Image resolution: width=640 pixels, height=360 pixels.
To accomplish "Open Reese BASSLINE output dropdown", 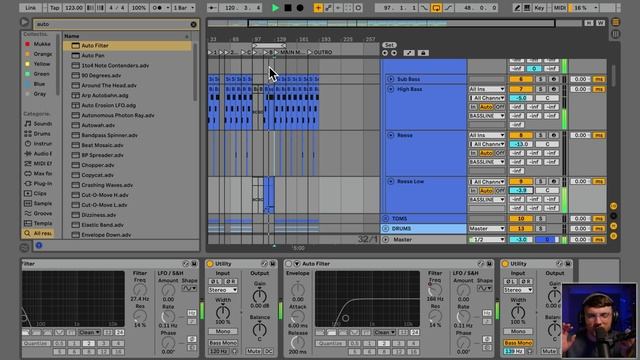I will [487, 162].
